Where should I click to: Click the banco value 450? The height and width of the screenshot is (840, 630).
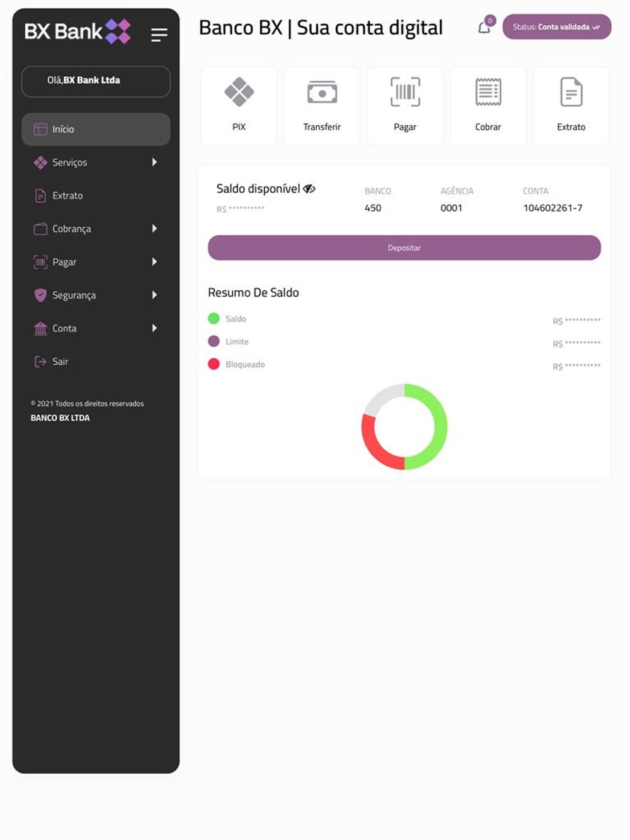[373, 208]
